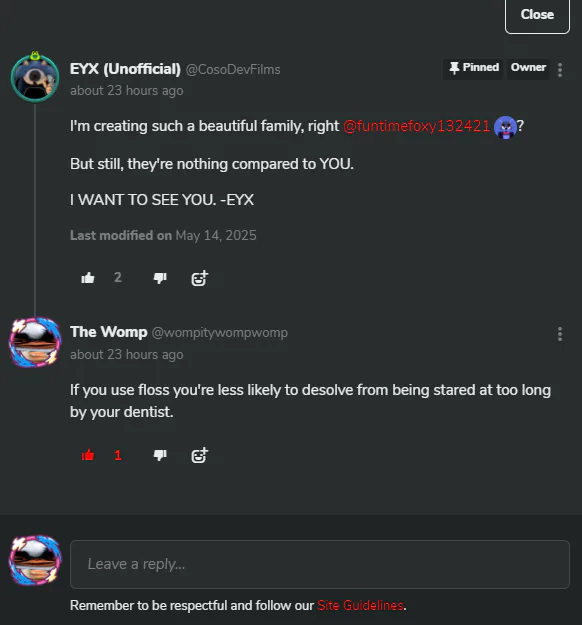Open the @funtimefoxy132421 mention link
The width and height of the screenshot is (582, 625).
[x=416, y=126]
